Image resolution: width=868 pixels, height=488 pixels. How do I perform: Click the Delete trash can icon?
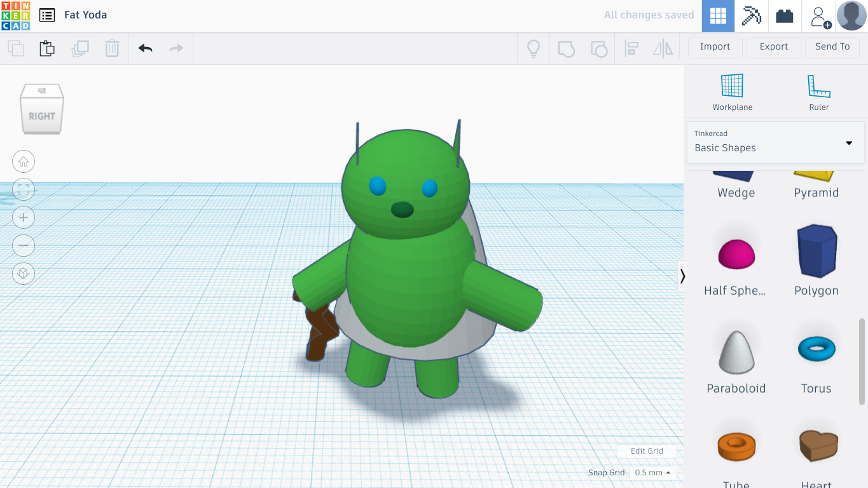click(112, 48)
